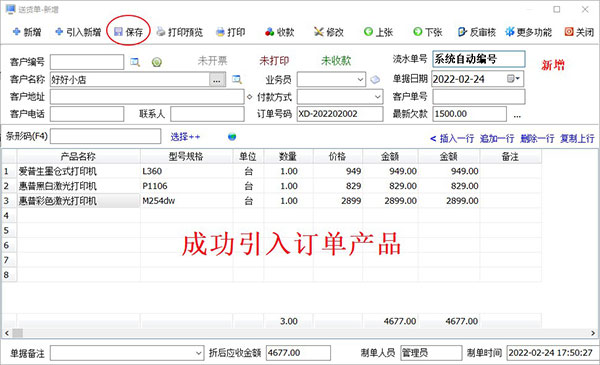Viewport: 600px width, 365px height.
Task: Click the ellipsis button in 客户名称 field
Action: 217,80
